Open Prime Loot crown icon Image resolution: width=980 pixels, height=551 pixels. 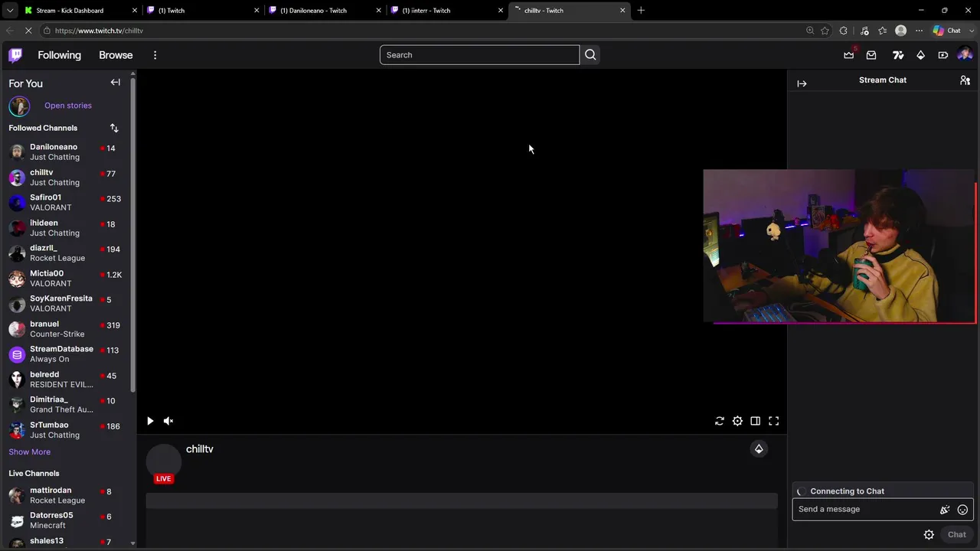(x=849, y=55)
